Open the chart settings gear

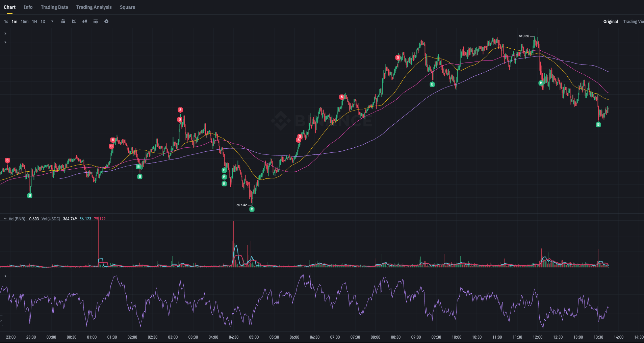pos(106,21)
